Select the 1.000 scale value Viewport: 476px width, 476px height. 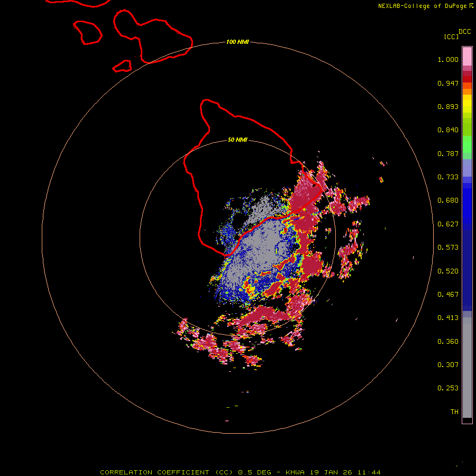pyautogui.click(x=448, y=59)
